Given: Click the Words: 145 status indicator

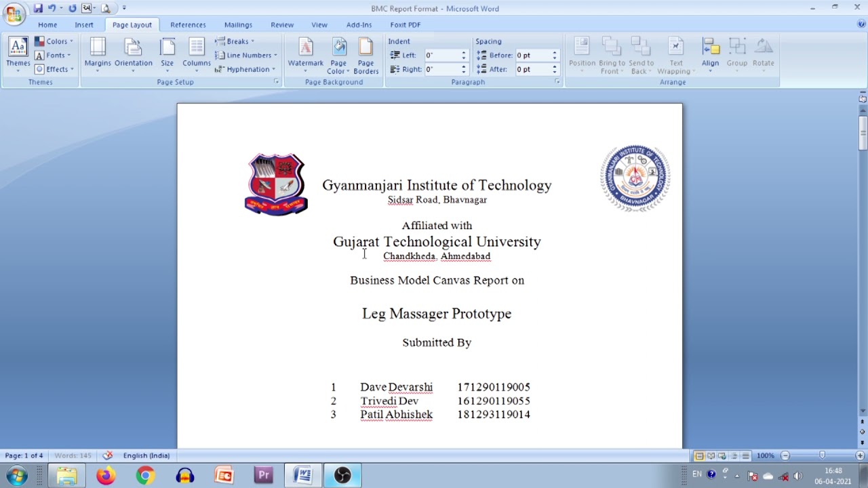Looking at the screenshot, I should point(73,455).
